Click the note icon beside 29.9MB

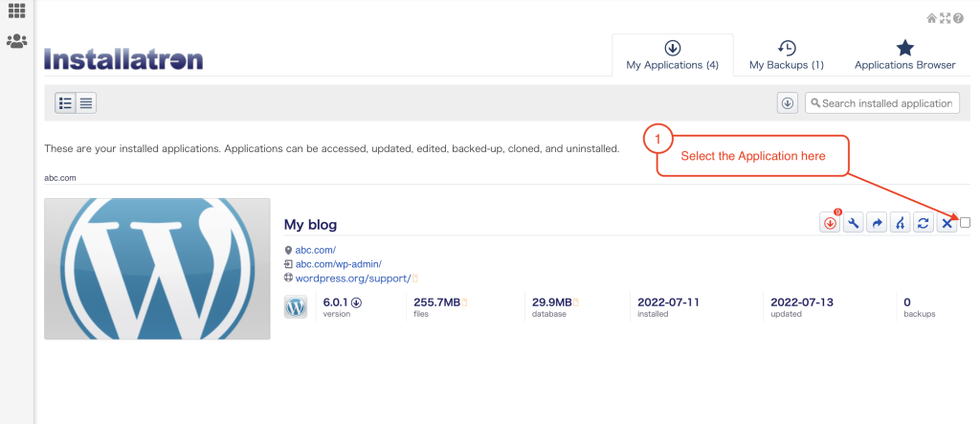576,302
